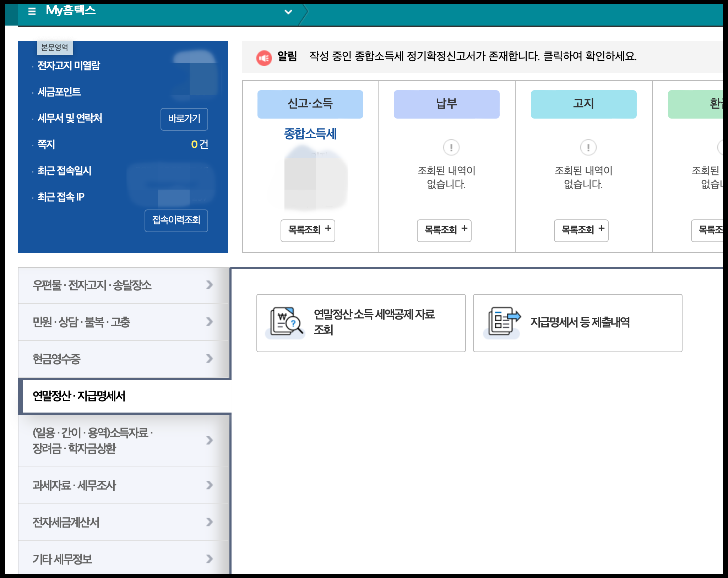Viewport: 728px width, 578px height.
Task: Open the hamburger menu icon
Action: (32, 11)
